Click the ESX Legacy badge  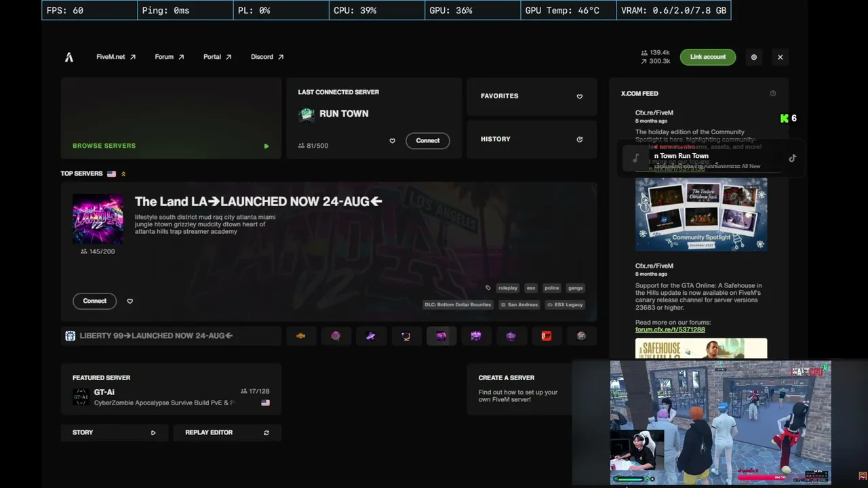pos(565,305)
